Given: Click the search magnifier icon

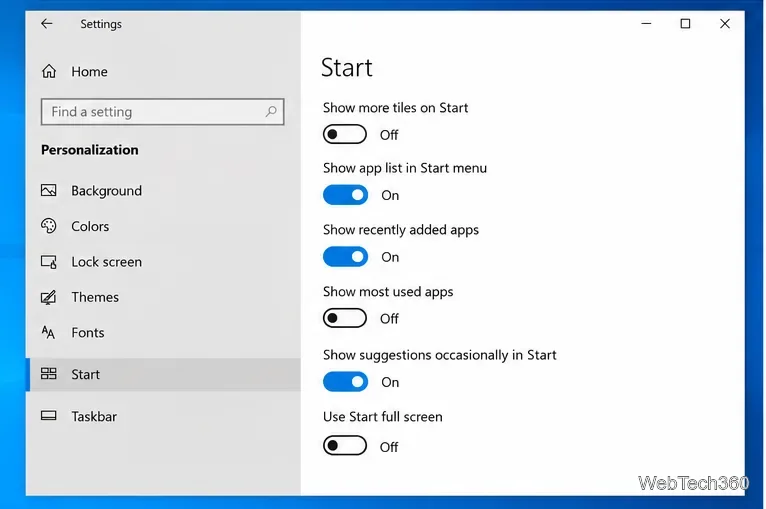Looking at the screenshot, I should (271, 112).
